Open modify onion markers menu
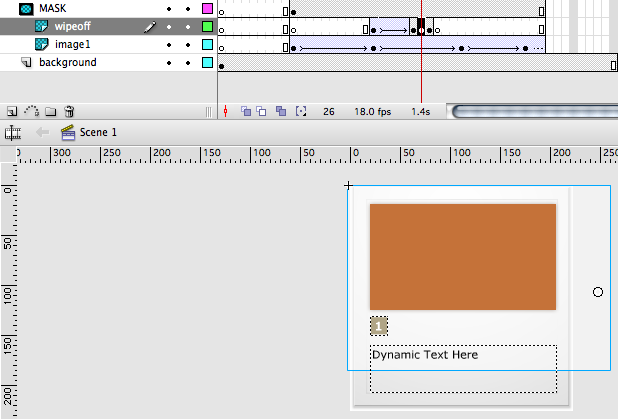The height and width of the screenshot is (419, 618). click(x=301, y=112)
